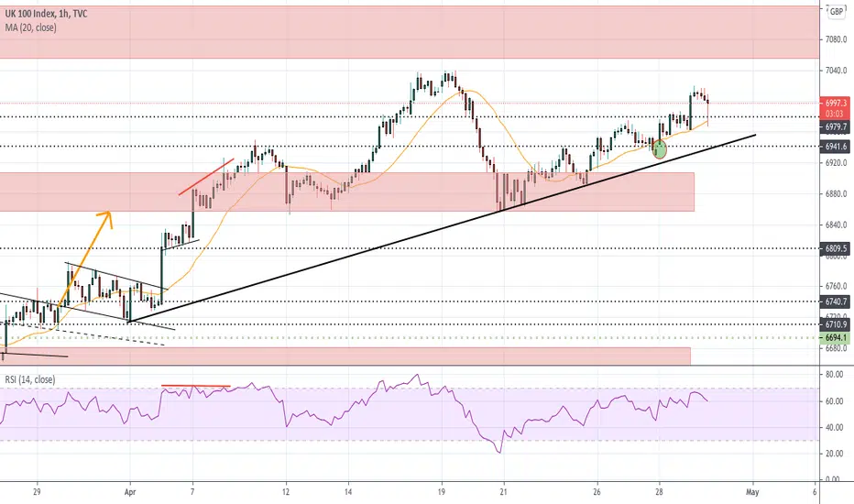Click the 6680.0 price axis value
Viewport: 854px width, 504px height.
[x=836, y=347]
